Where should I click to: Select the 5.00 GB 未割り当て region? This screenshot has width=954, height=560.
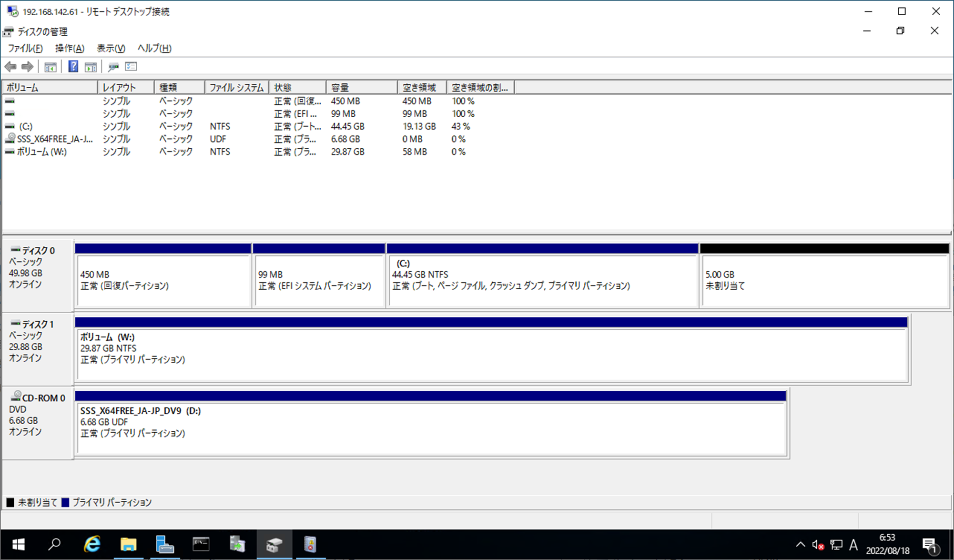click(x=824, y=280)
